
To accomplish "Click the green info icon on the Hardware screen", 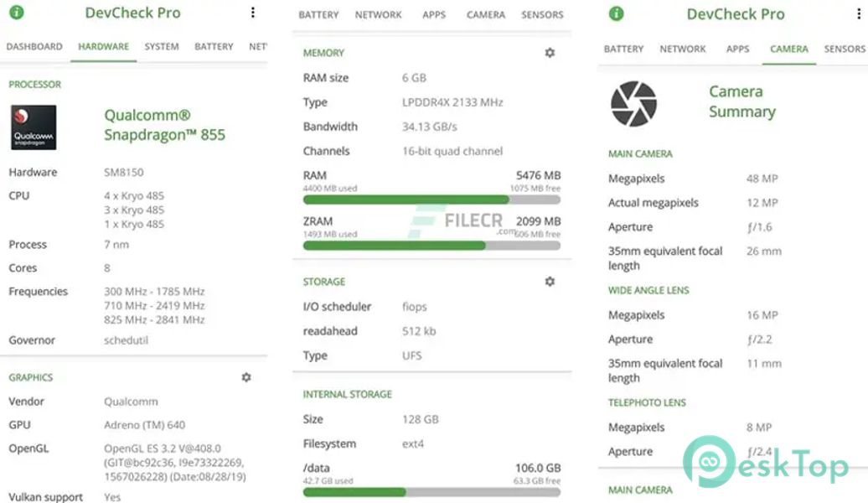I will click(x=16, y=13).
